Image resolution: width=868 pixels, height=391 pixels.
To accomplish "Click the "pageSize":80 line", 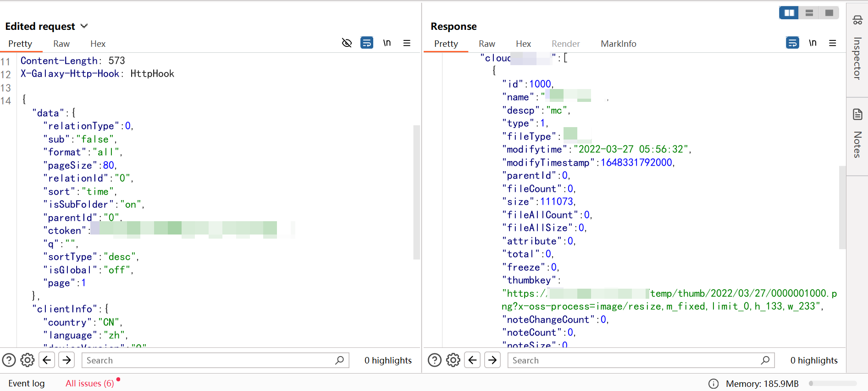I will click(80, 165).
